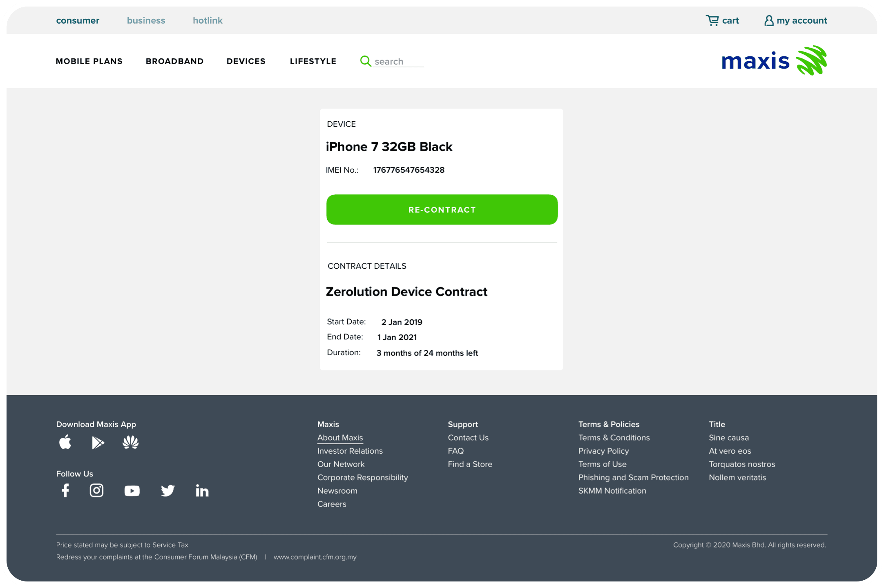Image resolution: width=884 pixels, height=588 pixels.
Task: Click the CONTRACT DETAILS section label
Action: 367,266
